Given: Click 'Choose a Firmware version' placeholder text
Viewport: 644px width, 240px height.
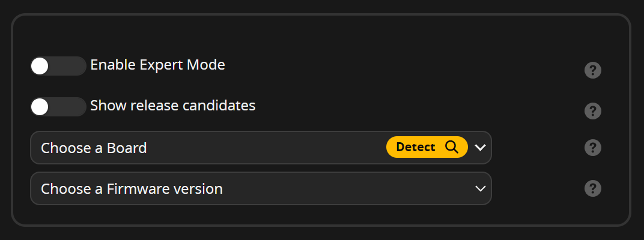Looking at the screenshot, I should tap(132, 189).
